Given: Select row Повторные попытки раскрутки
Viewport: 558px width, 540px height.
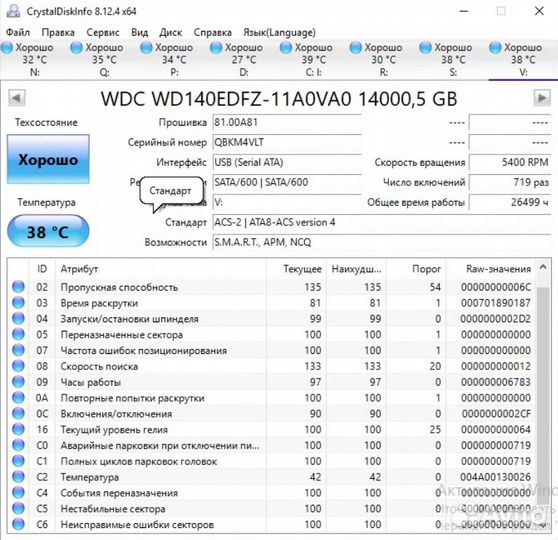Looking at the screenshot, I should (272, 398).
